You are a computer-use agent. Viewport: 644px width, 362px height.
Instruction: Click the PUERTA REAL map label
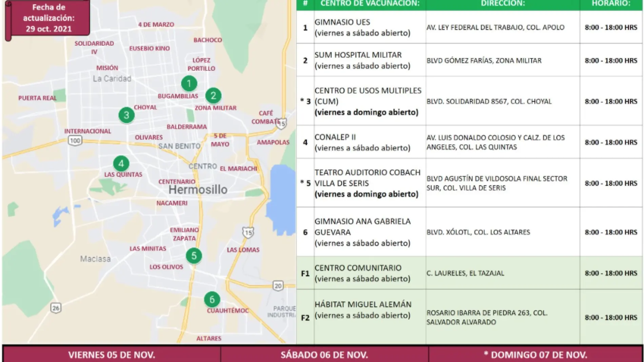[37, 98]
